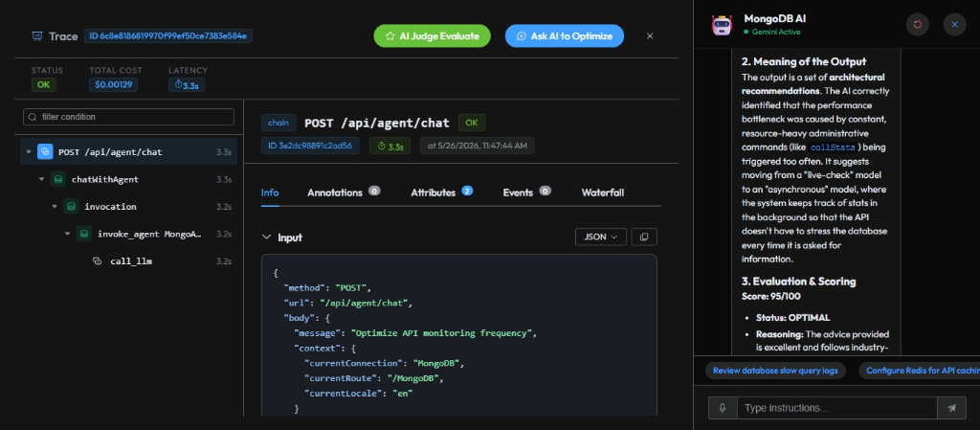Click the Ask AI to Optimize button
980x430 pixels.
click(565, 36)
